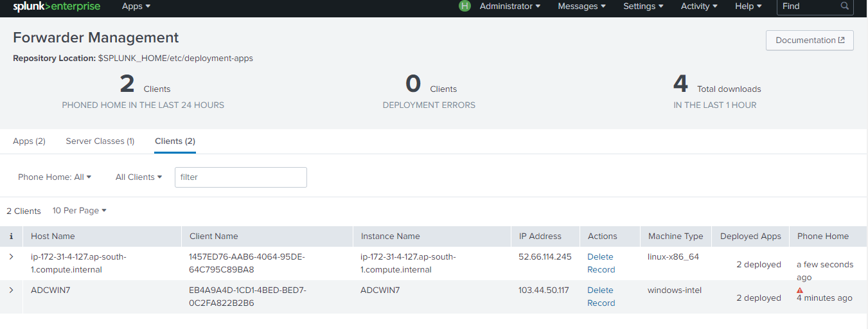The image size is (868, 329).
Task: Open the All Clients filter dropdown
Action: click(138, 177)
